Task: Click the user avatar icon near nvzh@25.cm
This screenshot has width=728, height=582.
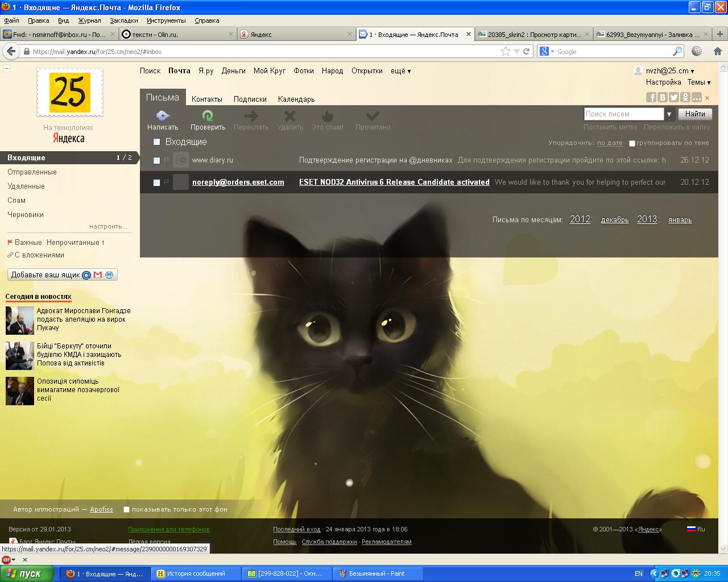Action: click(638, 71)
